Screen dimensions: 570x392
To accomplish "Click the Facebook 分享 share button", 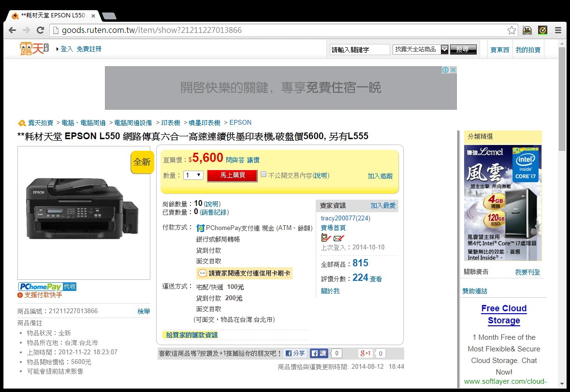I will 295,353.
